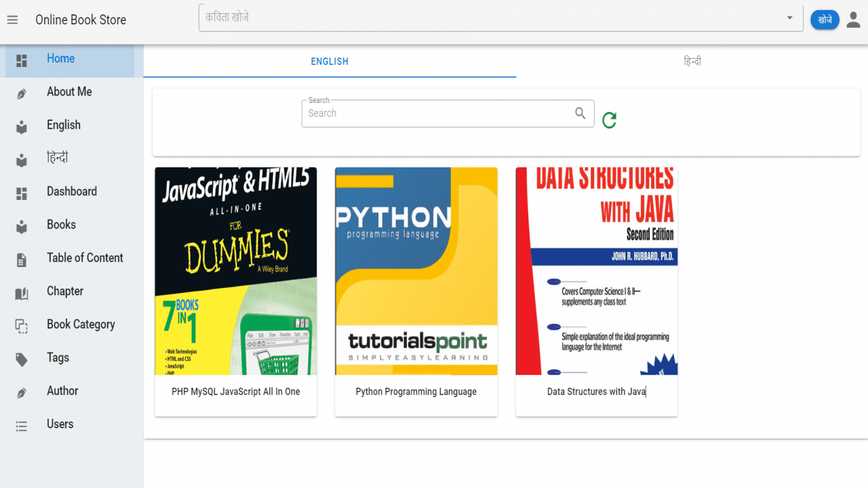Switch to the हिन्दी tab

click(x=692, y=62)
